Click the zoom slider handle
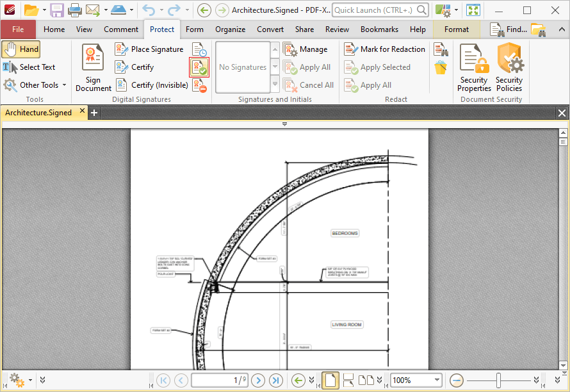Image resolution: width=570 pixels, height=392 pixels. (498, 380)
